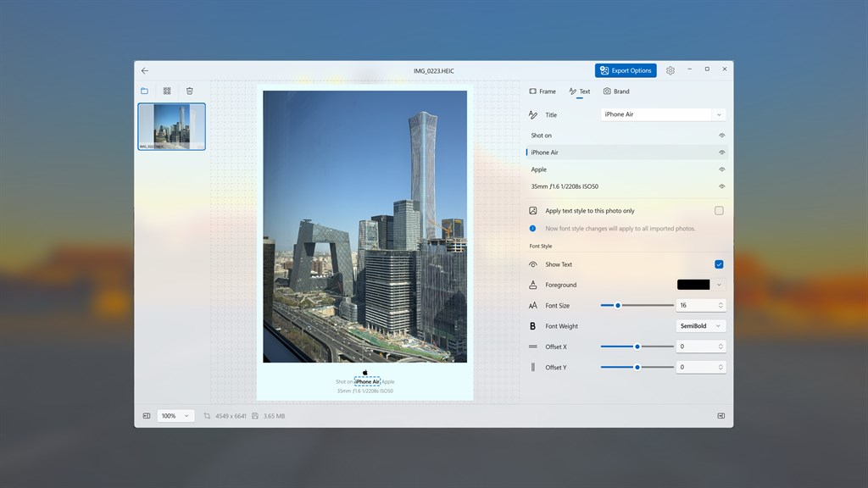Screen dimensions: 868x488
Task: Click the Apple logo on the preview
Action: pyautogui.click(x=364, y=373)
